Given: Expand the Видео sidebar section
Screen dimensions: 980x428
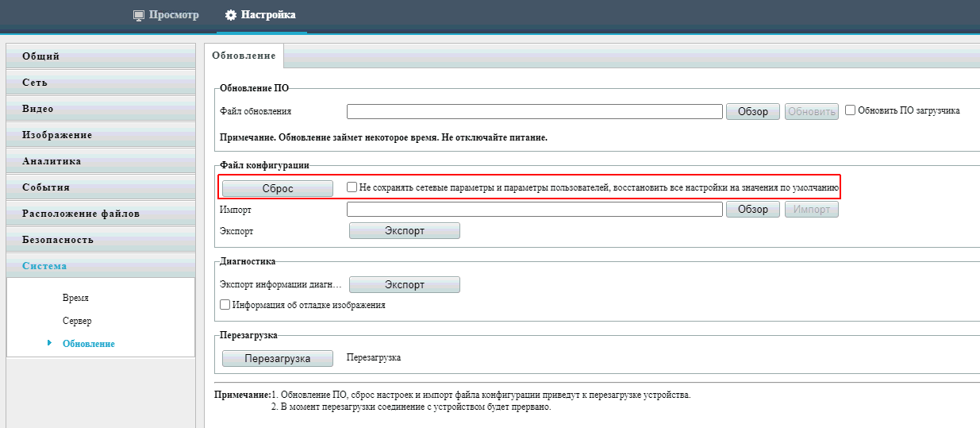Looking at the screenshot, I should 100,109.
